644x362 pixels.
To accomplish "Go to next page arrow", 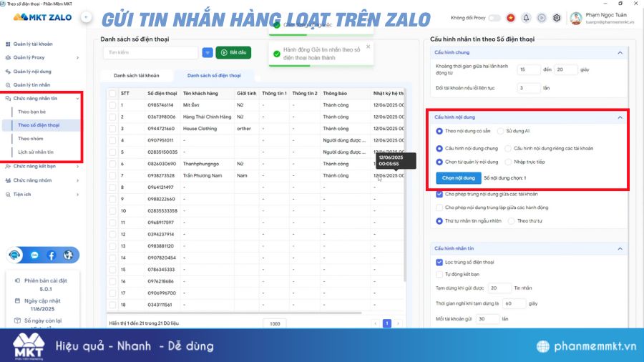I will tap(398, 323).
